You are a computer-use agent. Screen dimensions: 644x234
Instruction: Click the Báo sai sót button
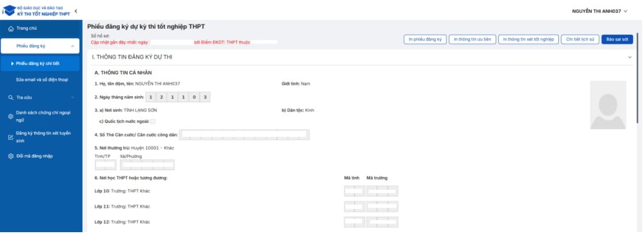617,40
